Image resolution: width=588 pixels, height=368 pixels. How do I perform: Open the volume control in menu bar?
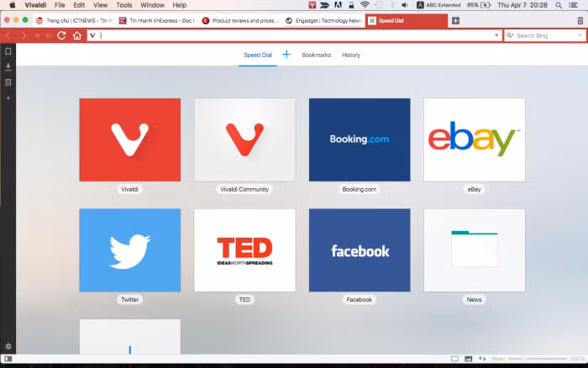tap(405, 5)
